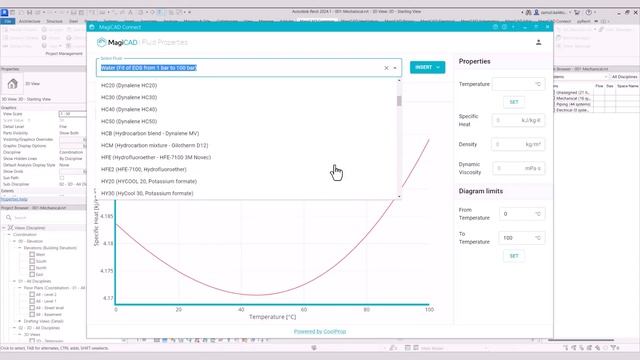The height and width of the screenshot is (360, 640).
Task: Click the Specific Heat value field
Action: tap(518, 120)
